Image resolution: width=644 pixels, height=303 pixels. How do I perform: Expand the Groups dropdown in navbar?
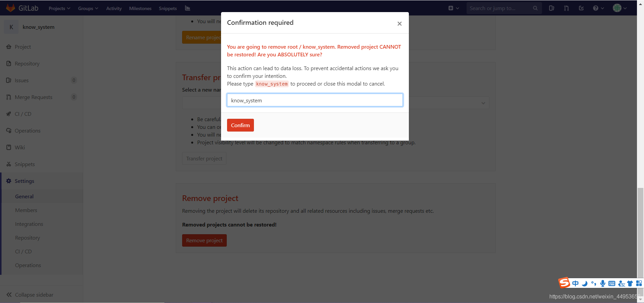point(88,8)
